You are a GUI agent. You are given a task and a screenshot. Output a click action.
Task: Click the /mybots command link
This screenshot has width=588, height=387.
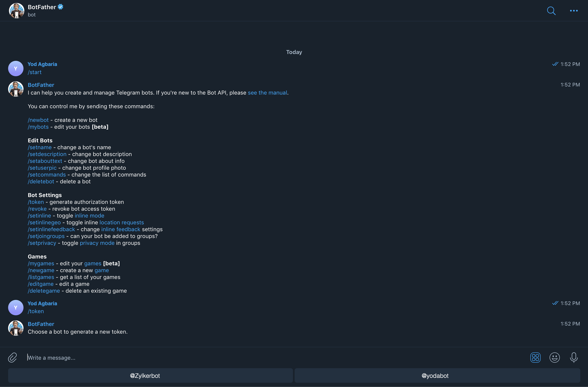(x=38, y=127)
